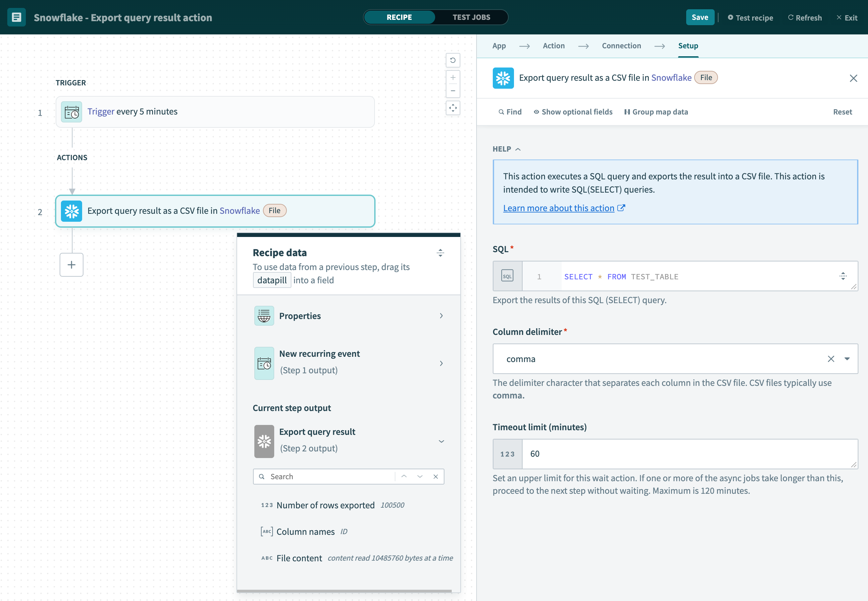Click the Find magnifier in the Setup toolbar
This screenshot has height=601, width=868.
[502, 112]
